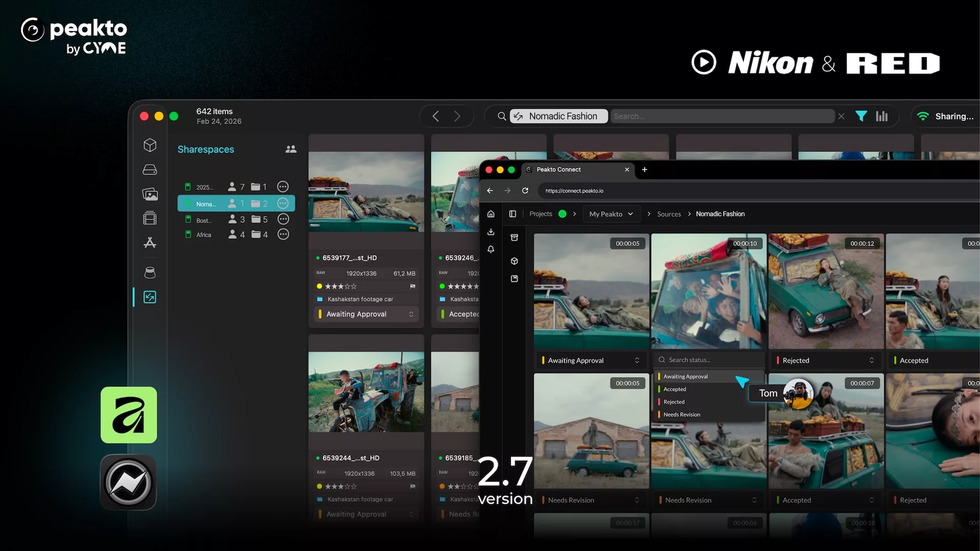
Task: Toggle flag on 6539177 st_HD item
Action: click(x=412, y=286)
